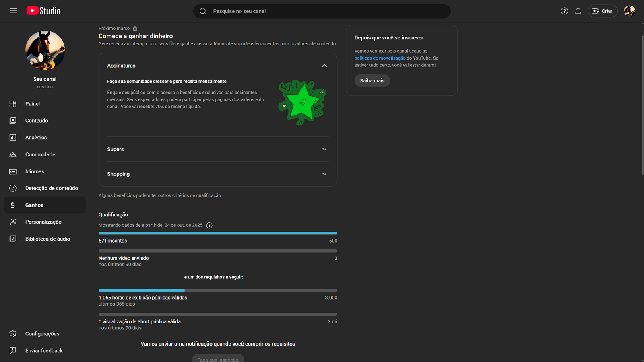
Task: Click the copyright Detecção de conteúdo icon
Action: point(13,188)
